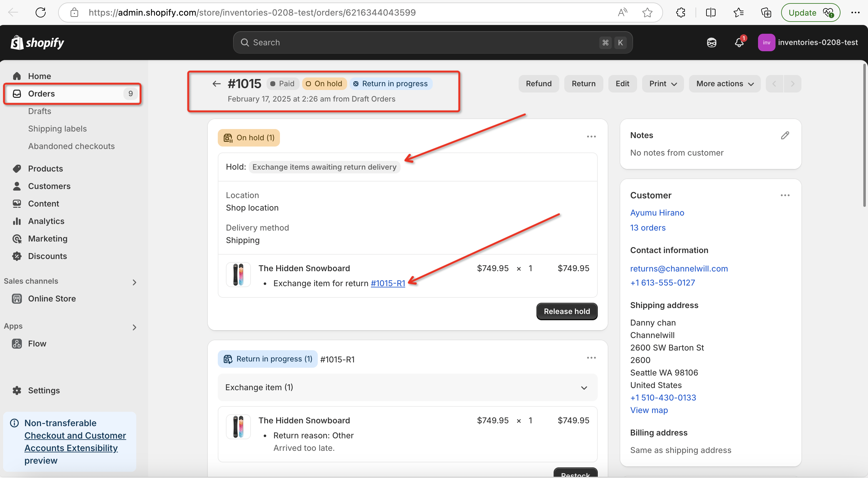
Task: Click The Hidden Snowboard thumbnail in hold card
Action: point(238,275)
